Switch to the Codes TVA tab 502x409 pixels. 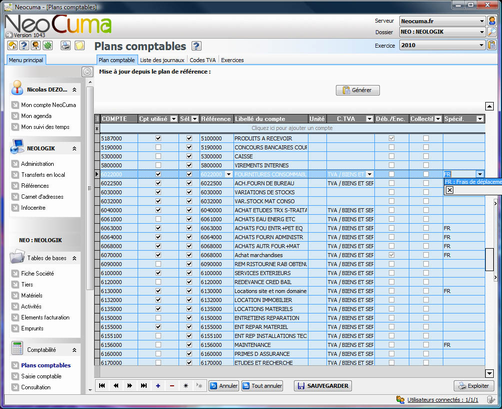coord(203,60)
